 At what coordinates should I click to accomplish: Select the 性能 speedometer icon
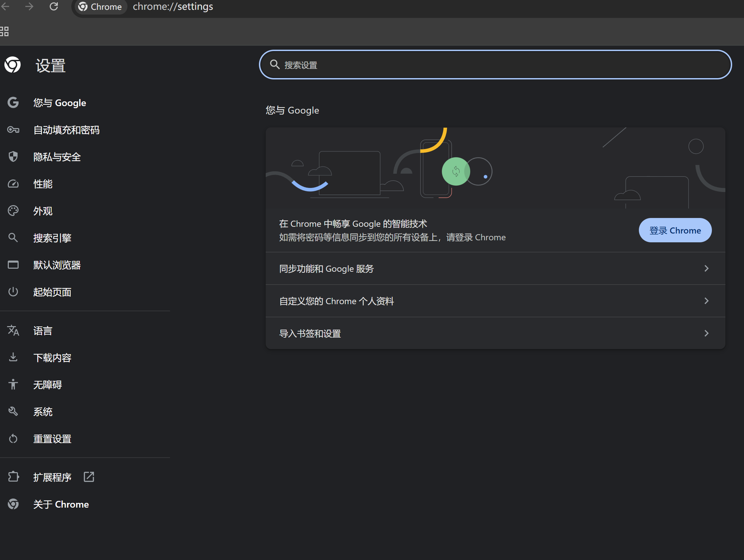pyautogui.click(x=13, y=184)
